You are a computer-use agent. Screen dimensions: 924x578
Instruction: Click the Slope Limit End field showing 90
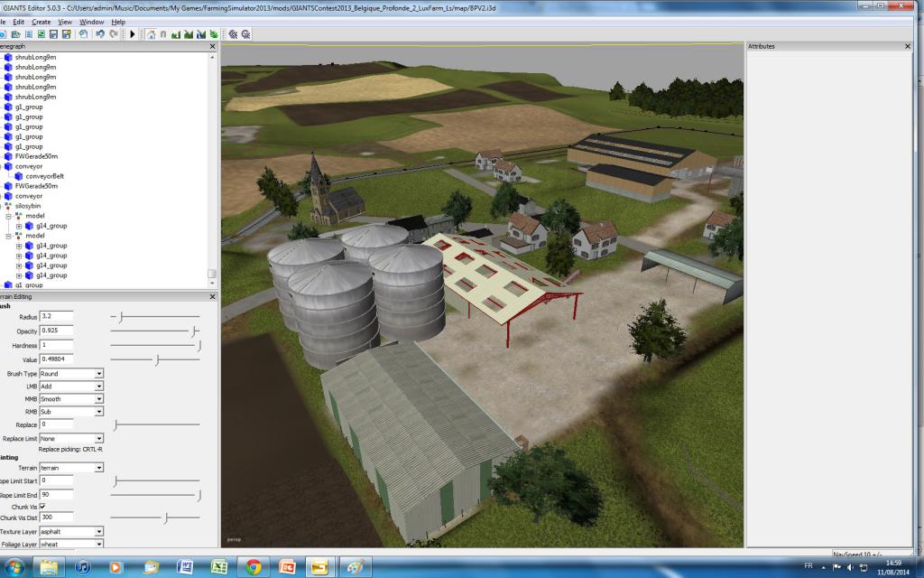(x=56, y=494)
